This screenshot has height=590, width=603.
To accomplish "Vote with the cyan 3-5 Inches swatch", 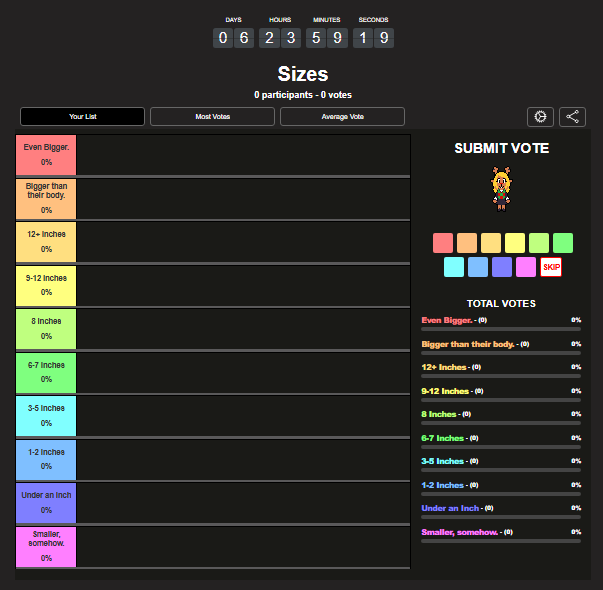I will pos(454,267).
